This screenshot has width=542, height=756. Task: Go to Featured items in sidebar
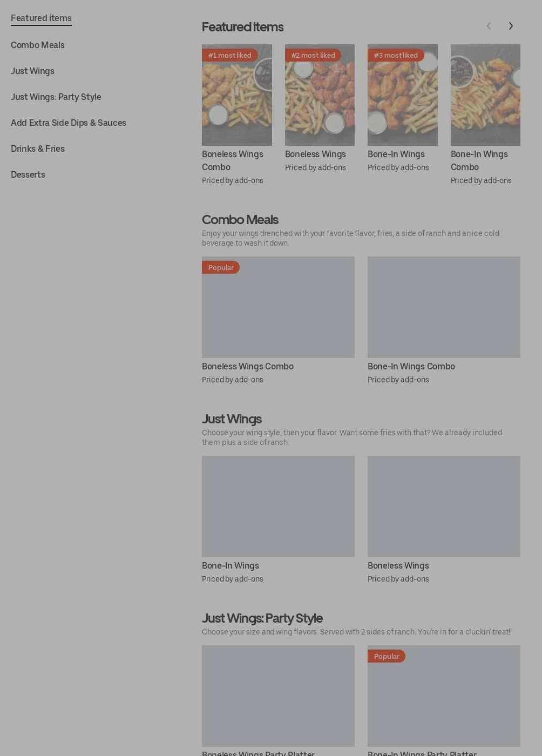tap(41, 18)
